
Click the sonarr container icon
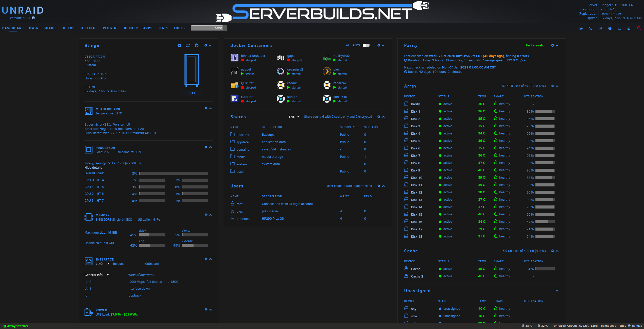[x=281, y=99]
